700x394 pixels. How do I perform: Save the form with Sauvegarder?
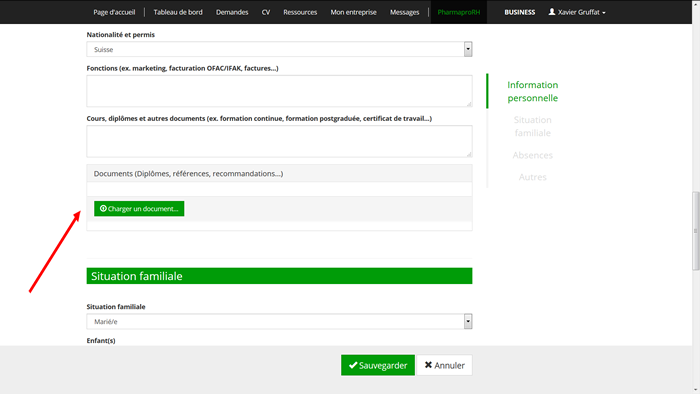click(x=378, y=365)
